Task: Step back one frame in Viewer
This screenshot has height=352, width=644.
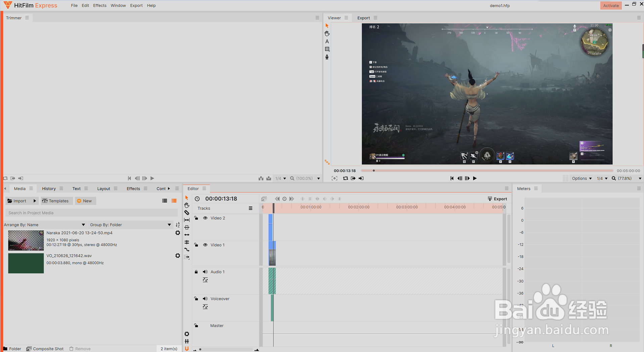Action: pyautogui.click(x=460, y=178)
